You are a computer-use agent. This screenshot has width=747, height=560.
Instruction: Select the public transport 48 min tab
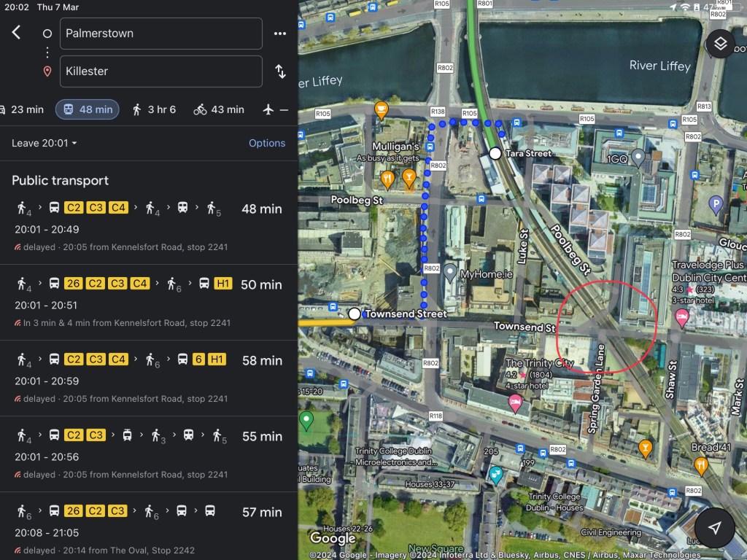point(87,109)
